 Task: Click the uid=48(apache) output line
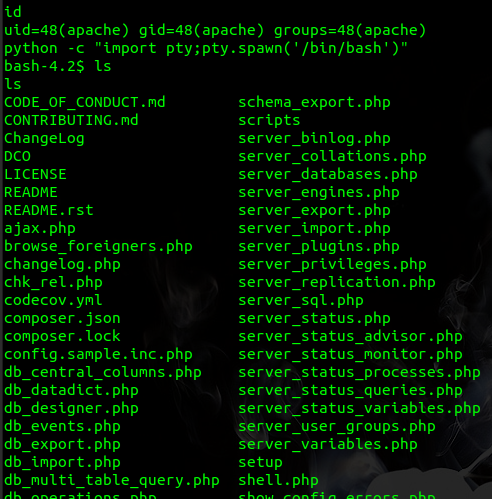pyautogui.click(x=215, y=31)
